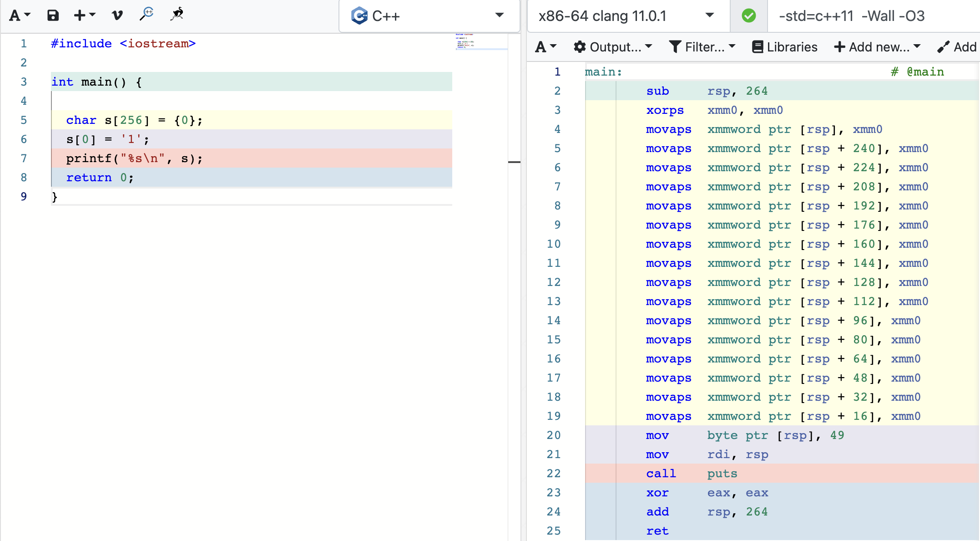Click the '#include <iostream>' line
This screenshot has width=980, height=541.
123,44
